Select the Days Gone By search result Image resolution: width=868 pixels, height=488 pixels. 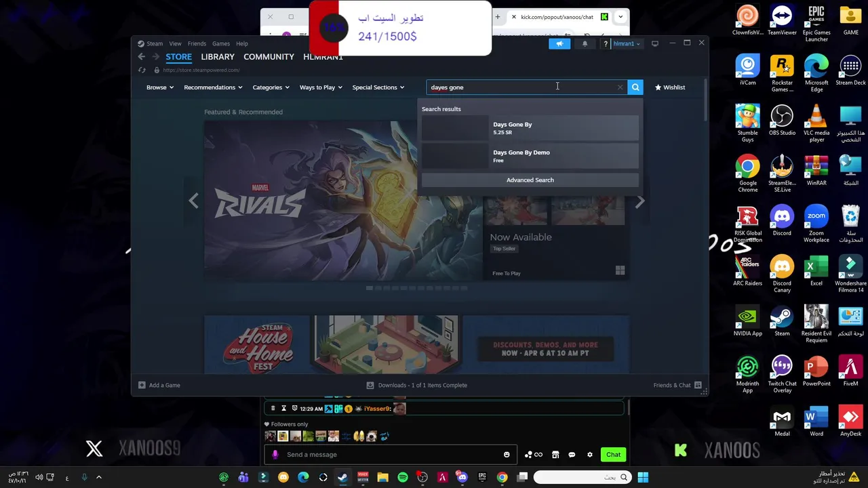coord(530,128)
